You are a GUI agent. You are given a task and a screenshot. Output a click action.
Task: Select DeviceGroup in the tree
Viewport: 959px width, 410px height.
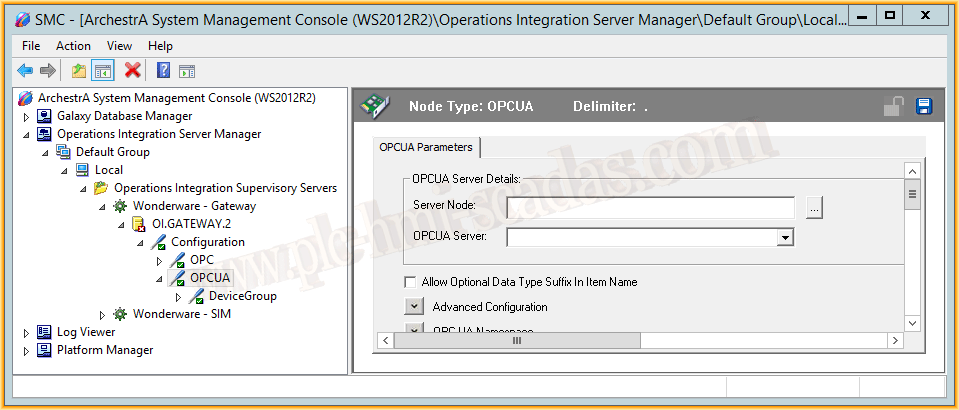click(x=242, y=296)
